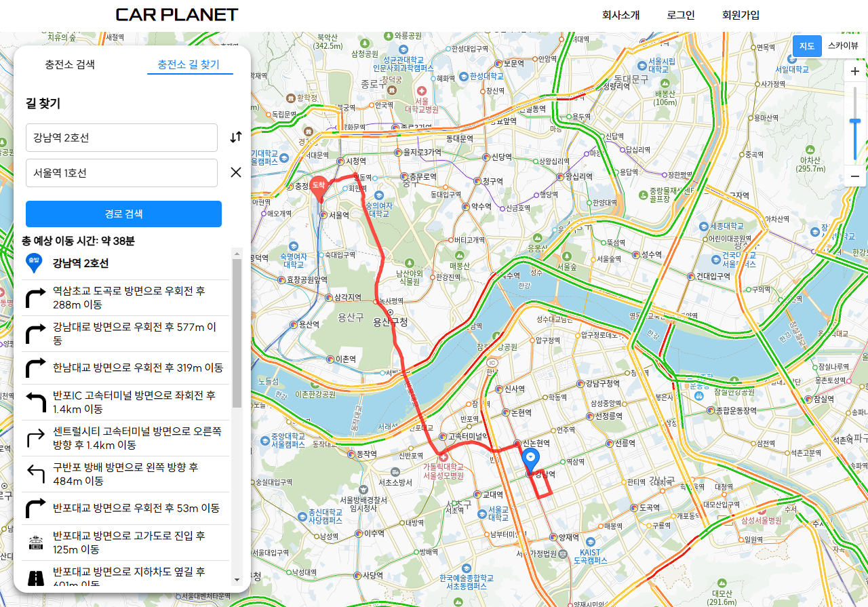
Task: Click the map zoom level slider handle
Action: point(855,121)
